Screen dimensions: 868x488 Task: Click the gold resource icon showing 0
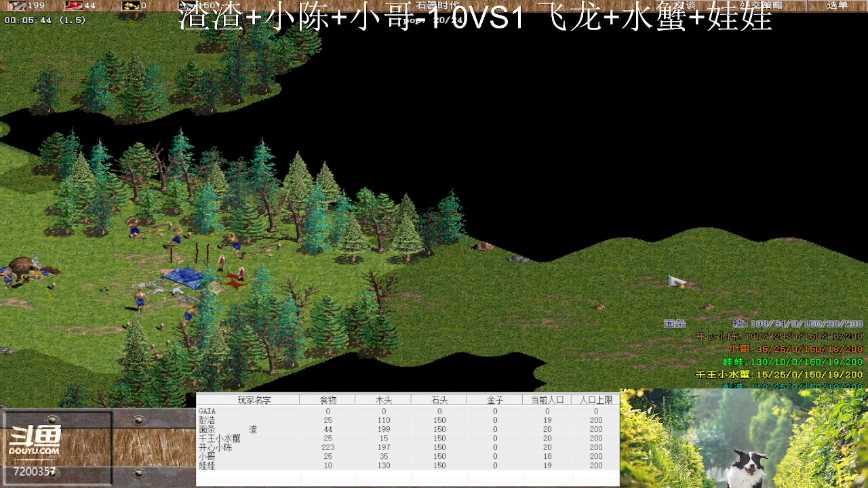coord(130,5)
